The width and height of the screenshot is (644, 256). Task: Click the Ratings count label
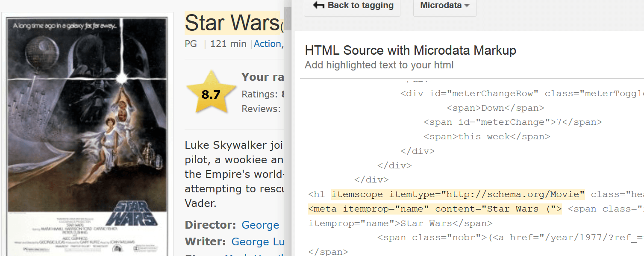(260, 94)
